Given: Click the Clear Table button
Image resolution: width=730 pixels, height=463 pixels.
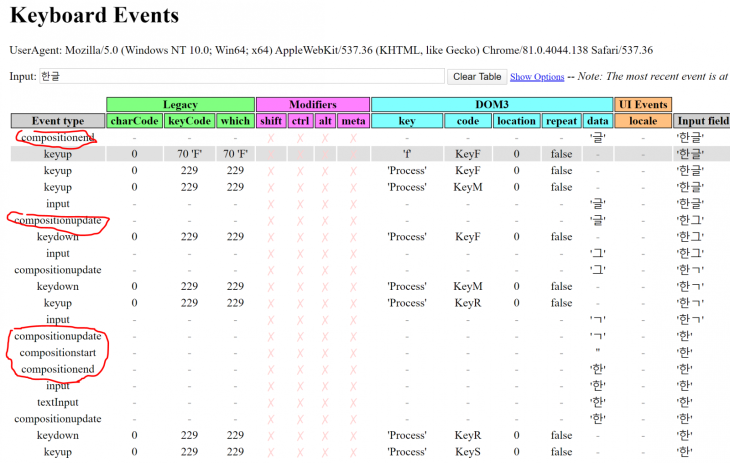Looking at the screenshot, I should pyautogui.click(x=477, y=76).
